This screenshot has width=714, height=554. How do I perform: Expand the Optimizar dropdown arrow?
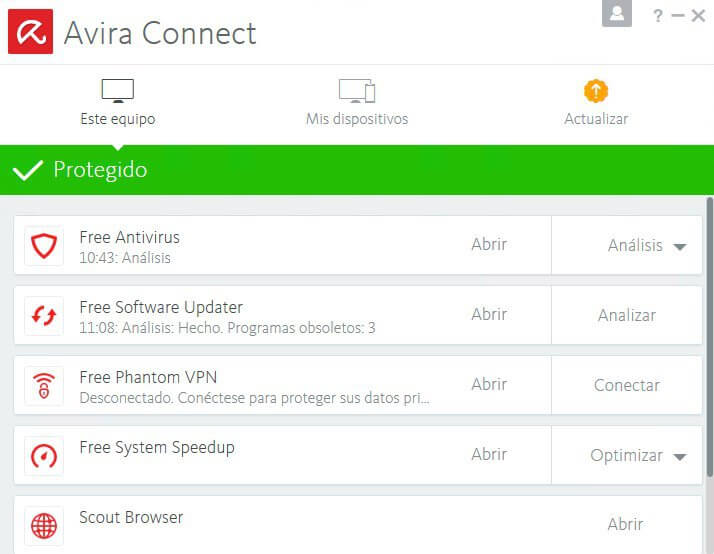click(x=680, y=456)
